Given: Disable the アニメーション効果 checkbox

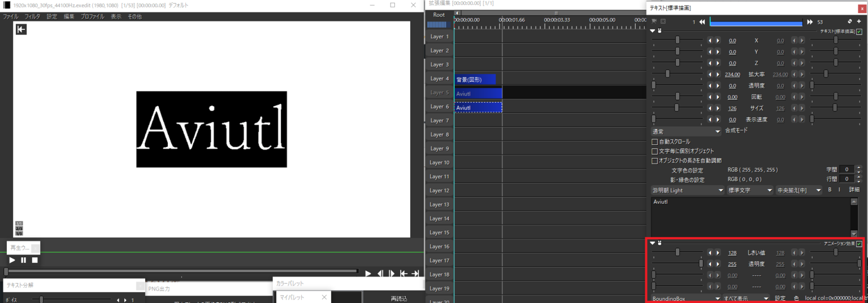Looking at the screenshot, I should [859, 244].
